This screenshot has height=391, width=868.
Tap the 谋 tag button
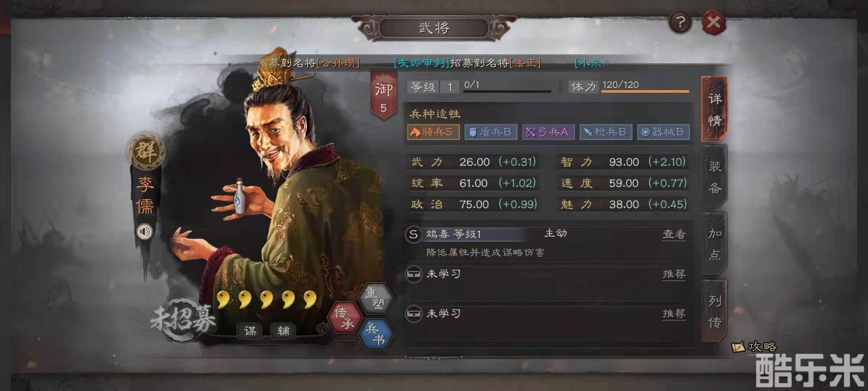[x=250, y=331]
